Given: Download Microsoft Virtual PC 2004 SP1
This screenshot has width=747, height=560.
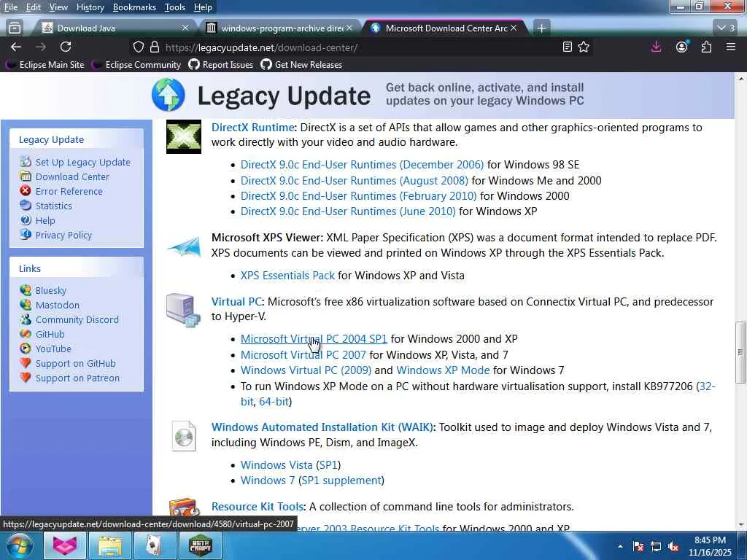Looking at the screenshot, I should 314,338.
